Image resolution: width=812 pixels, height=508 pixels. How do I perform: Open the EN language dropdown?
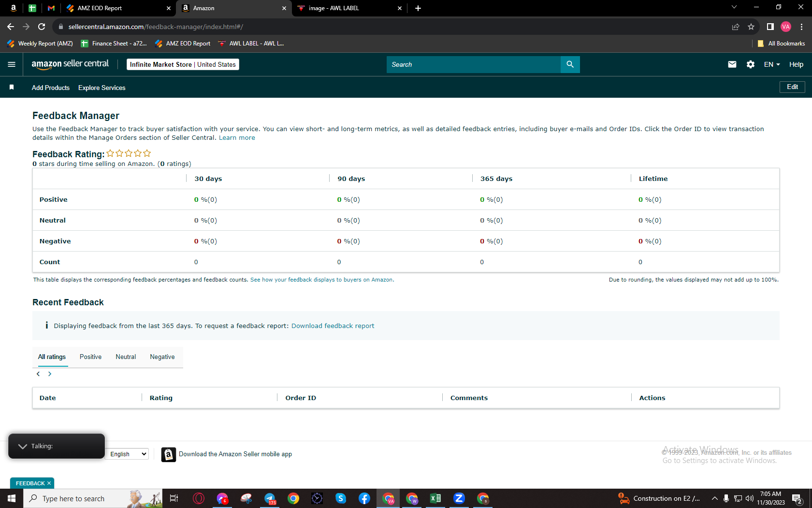(x=772, y=64)
